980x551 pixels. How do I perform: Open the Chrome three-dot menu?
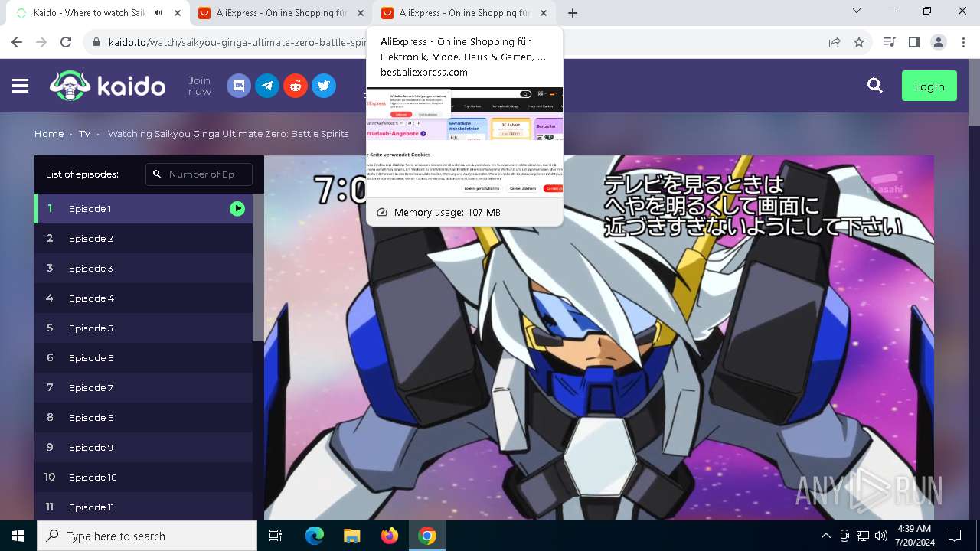pyautogui.click(x=962, y=42)
